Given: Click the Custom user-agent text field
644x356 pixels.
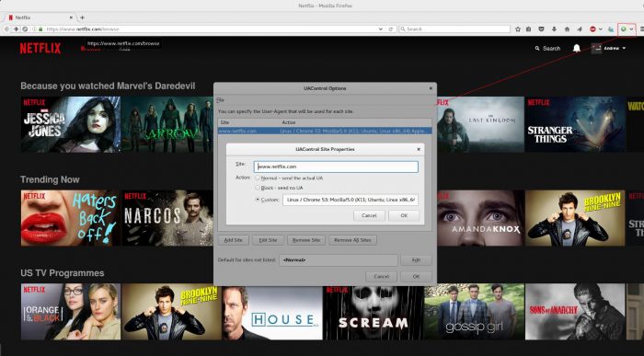Looking at the screenshot, I should pyautogui.click(x=351, y=200).
